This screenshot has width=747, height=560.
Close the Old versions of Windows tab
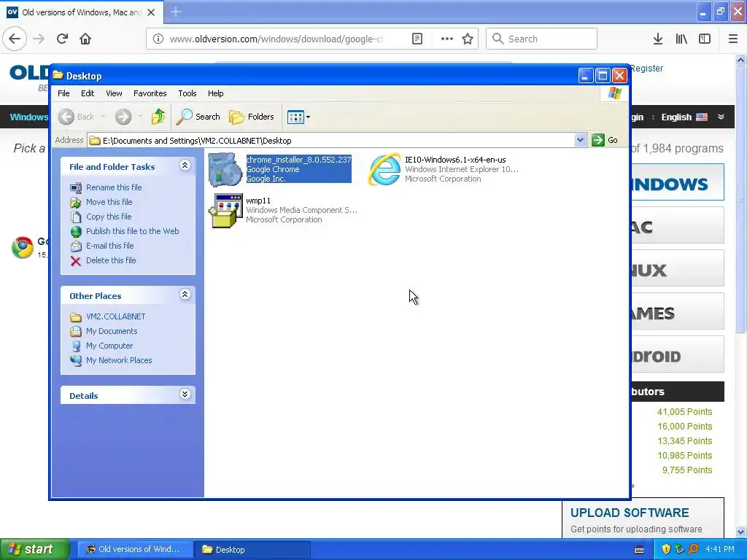point(151,12)
